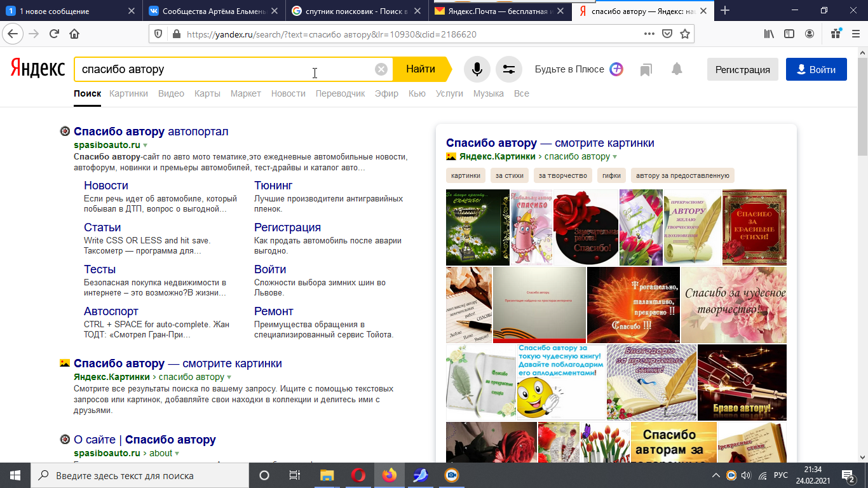The width and height of the screenshot is (868, 488).
Task: Open browser home page
Action: pyautogui.click(x=74, y=34)
